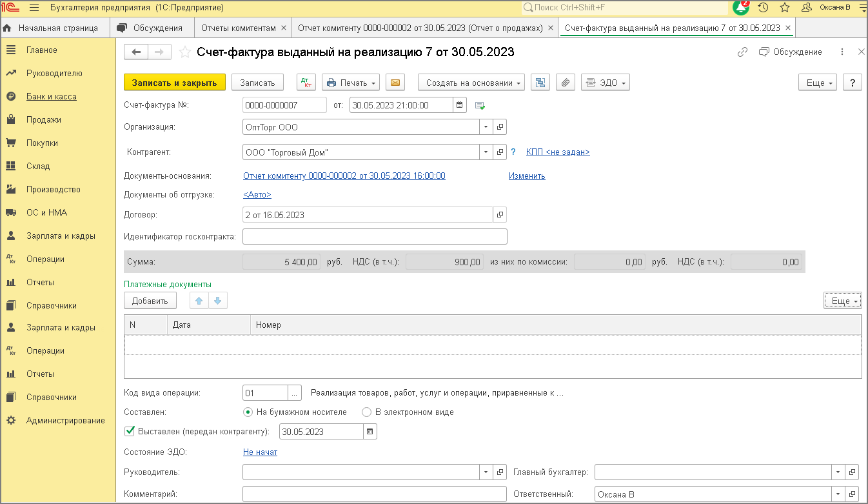Screen dimensions: 868x504
Task: Uncheck the Выставлен checkbox
Action: (x=129, y=431)
